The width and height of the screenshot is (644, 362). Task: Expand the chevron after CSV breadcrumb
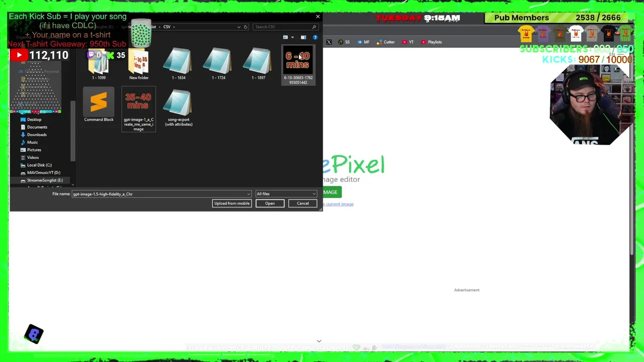tap(174, 27)
